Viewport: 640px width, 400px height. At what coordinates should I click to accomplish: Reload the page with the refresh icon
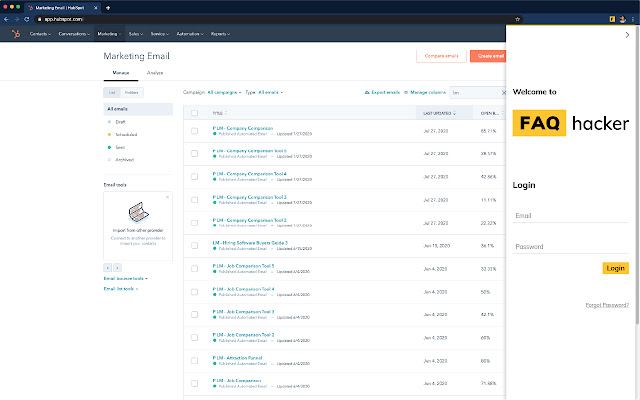coord(27,19)
